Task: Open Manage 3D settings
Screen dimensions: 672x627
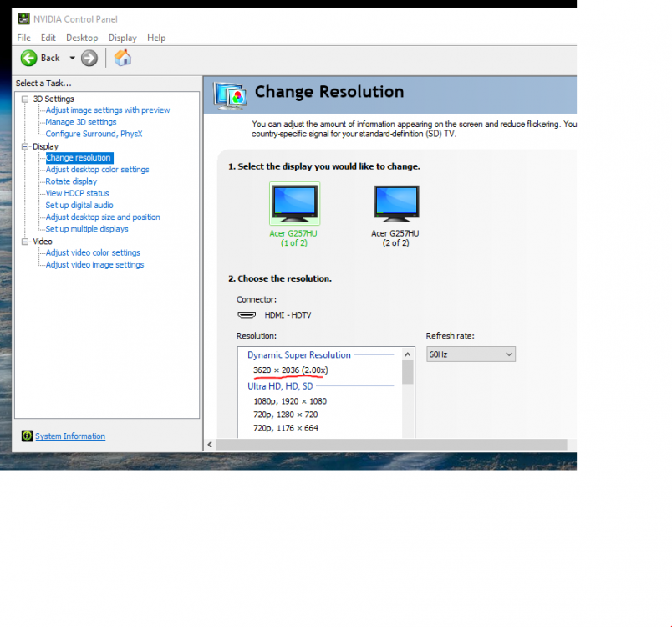Action: [x=81, y=122]
